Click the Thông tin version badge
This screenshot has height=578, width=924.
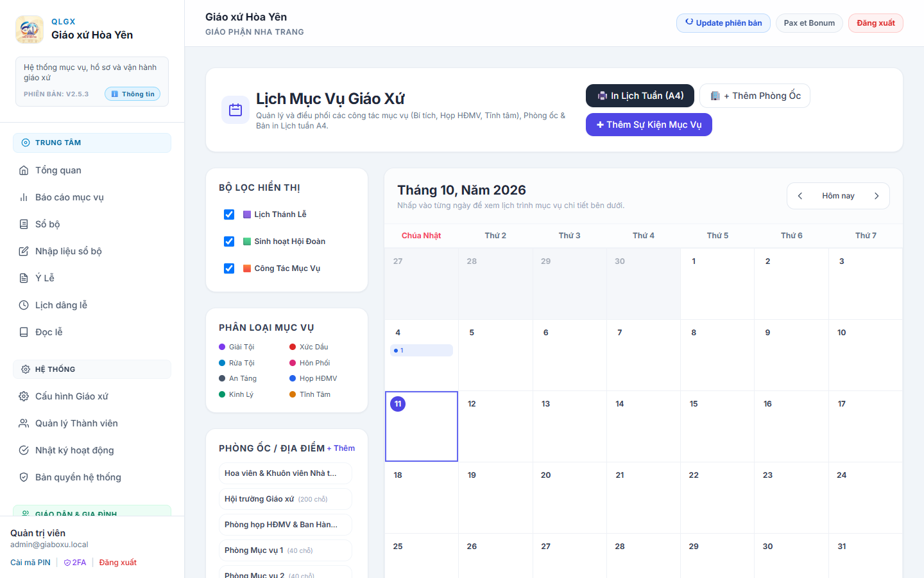coord(133,94)
